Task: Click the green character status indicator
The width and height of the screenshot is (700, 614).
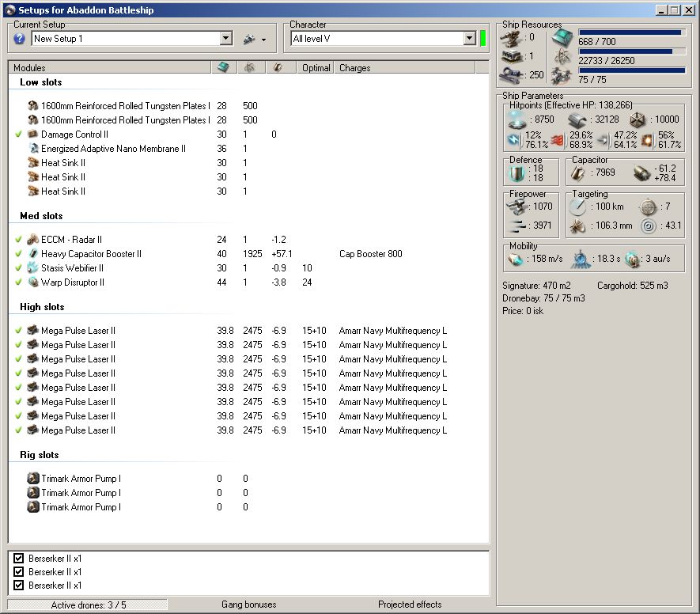Action: tap(483, 39)
